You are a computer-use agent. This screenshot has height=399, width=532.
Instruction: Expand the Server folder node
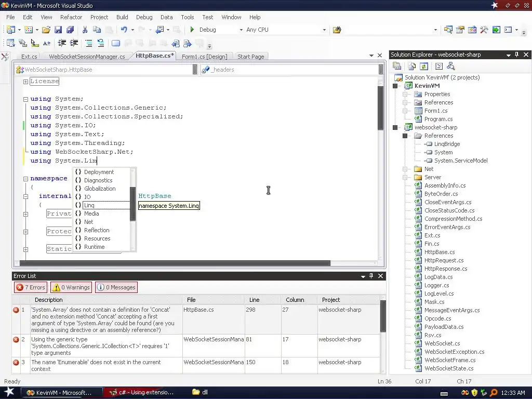(405, 178)
